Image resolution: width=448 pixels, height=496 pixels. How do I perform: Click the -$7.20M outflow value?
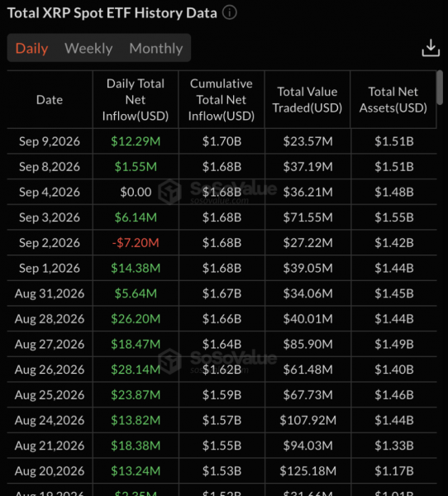click(136, 242)
